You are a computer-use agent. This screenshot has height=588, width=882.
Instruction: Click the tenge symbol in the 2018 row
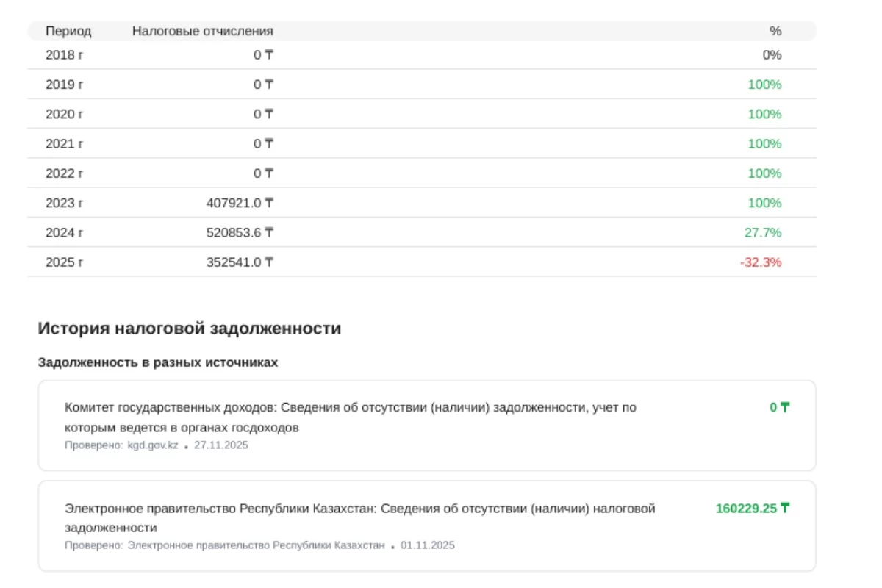[269, 54]
